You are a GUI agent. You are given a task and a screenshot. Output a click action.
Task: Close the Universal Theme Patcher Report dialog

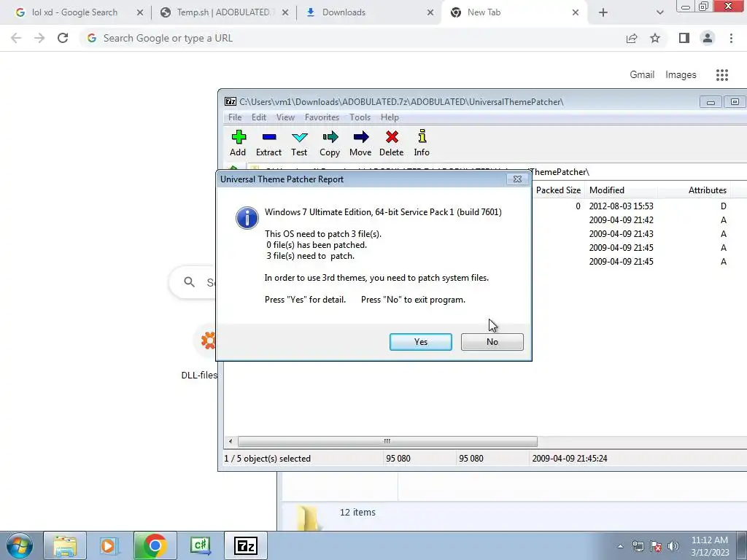(517, 179)
